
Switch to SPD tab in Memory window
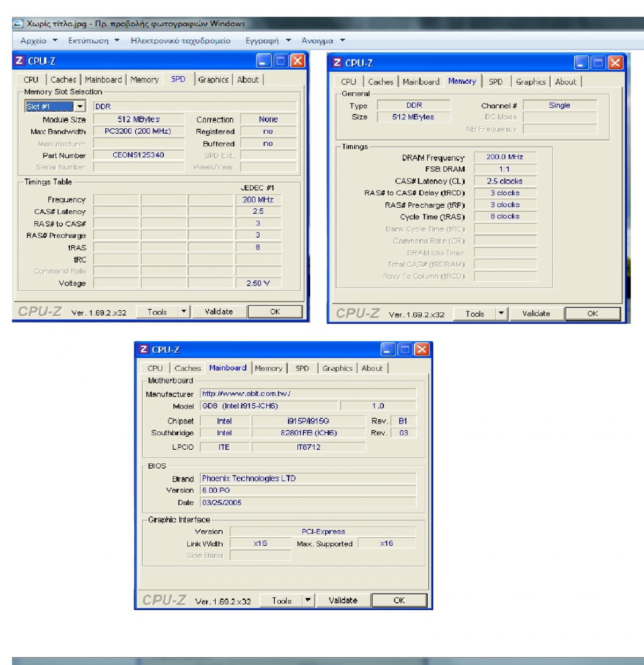tap(496, 82)
